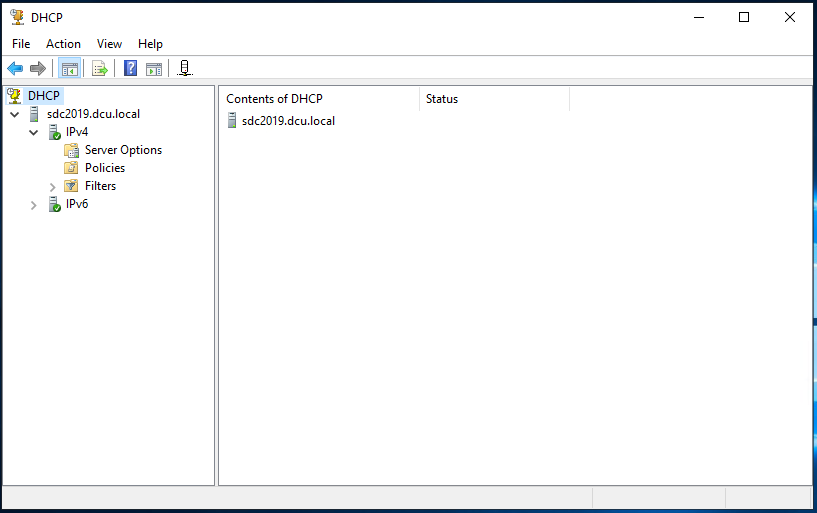Screen dimensions: 817x513
Task: Select the IPv6 node in tree
Action: 76,204
